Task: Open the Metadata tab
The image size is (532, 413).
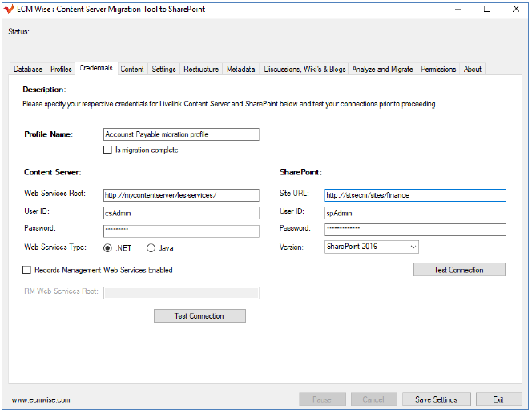Action: [x=240, y=70]
